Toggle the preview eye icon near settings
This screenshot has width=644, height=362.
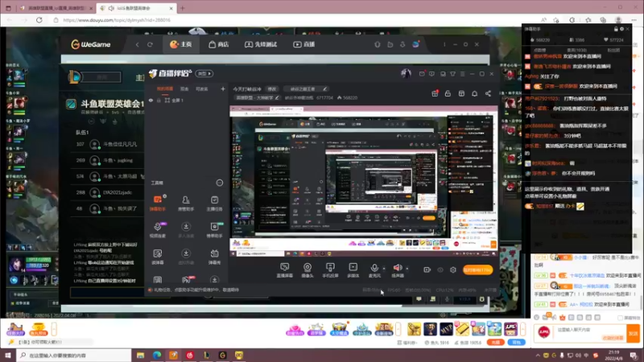point(440,269)
